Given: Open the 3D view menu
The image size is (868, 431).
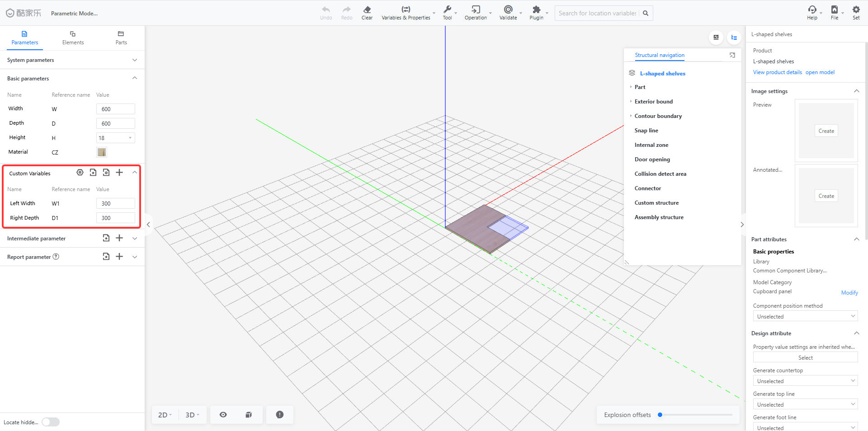Looking at the screenshot, I should [192, 415].
